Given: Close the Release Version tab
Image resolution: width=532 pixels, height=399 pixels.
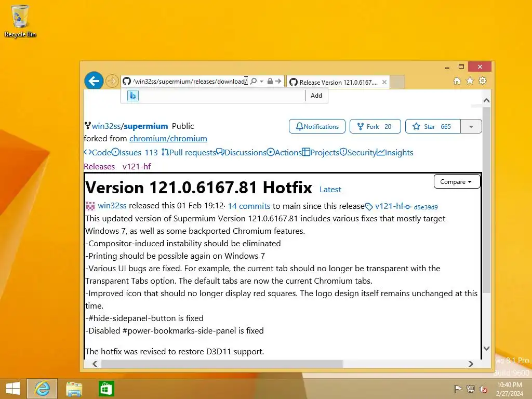Looking at the screenshot, I should 384,82.
